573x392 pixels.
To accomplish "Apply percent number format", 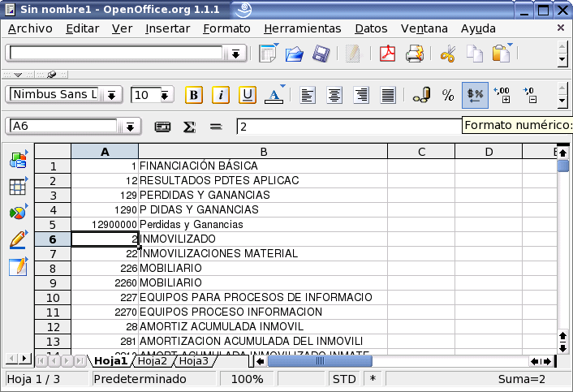I will (x=448, y=95).
